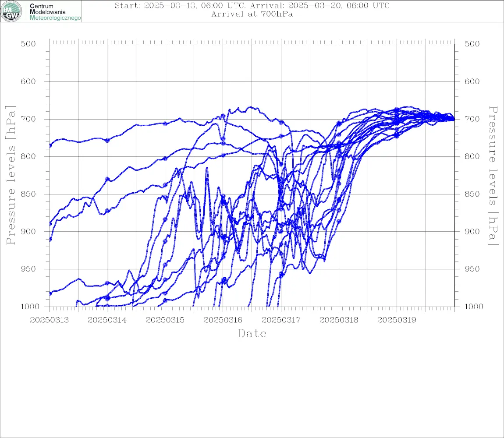Screen dimensions: 504x438
Task: Click right axis label 1000
Action: [x=474, y=307]
